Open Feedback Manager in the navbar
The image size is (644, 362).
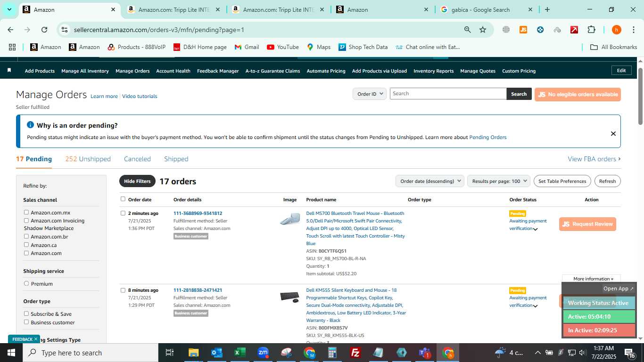218,71
